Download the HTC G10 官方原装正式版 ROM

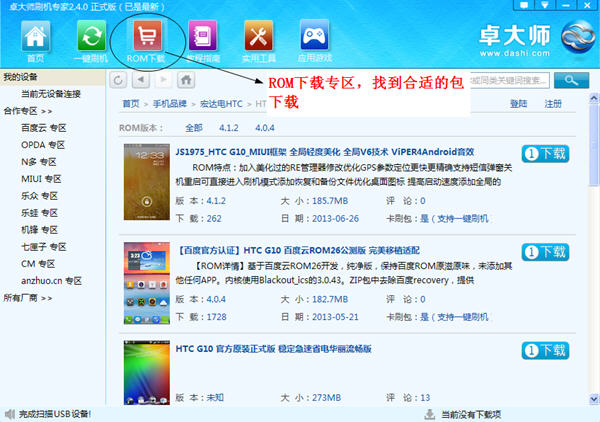pyautogui.click(x=545, y=350)
